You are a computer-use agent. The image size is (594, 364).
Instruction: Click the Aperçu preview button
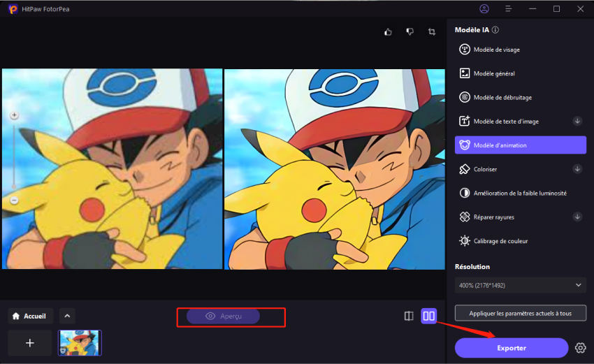tap(223, 316)
